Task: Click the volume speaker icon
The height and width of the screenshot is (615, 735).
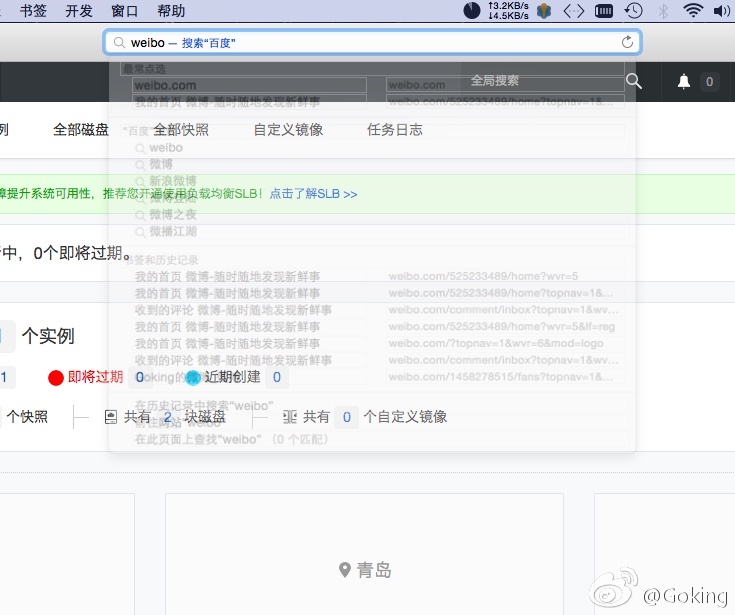Action: 722,10
